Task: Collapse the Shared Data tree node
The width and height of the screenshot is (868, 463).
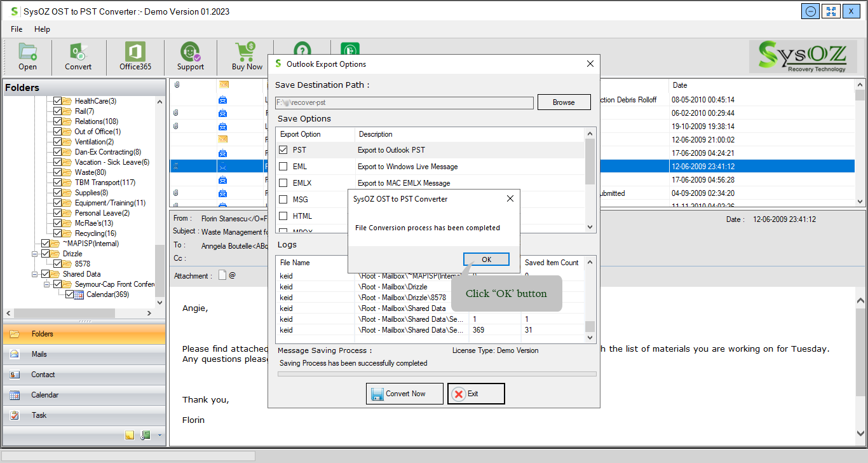Action: (x=36, y=274)
